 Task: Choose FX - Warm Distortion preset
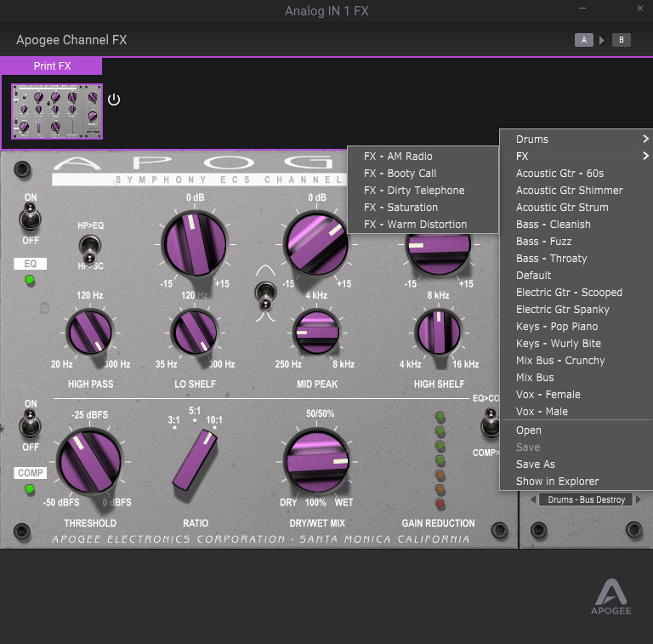[423, 225]
